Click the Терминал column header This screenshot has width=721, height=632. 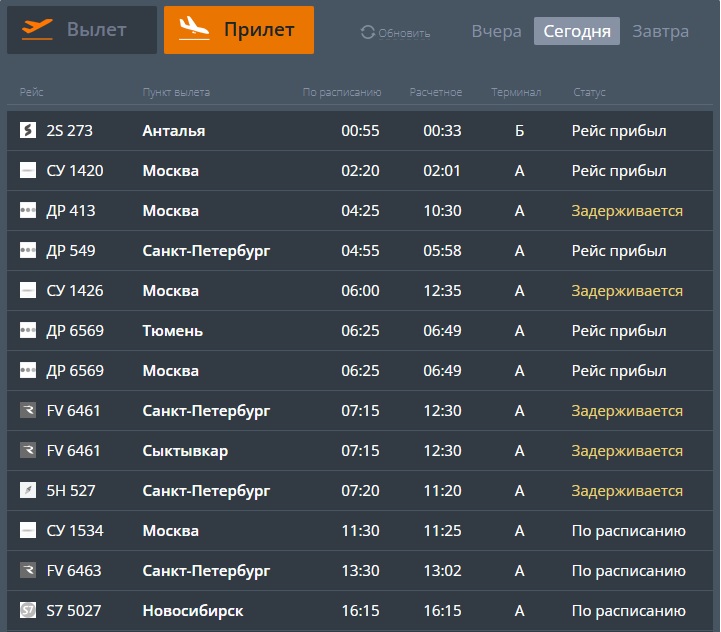516,92
